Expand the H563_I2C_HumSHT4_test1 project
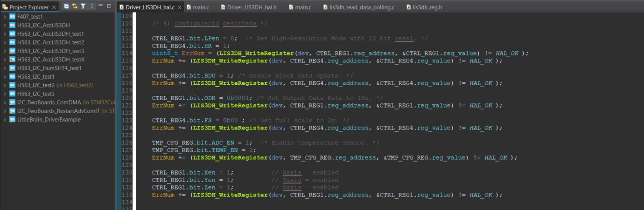 (x=5, y=68)
